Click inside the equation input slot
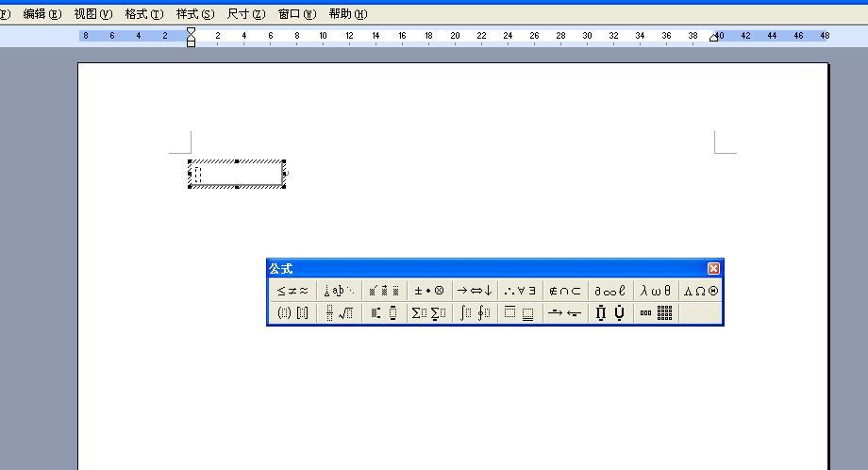Image resolution: width=868 pixels, height=470 pixels. 197,175
